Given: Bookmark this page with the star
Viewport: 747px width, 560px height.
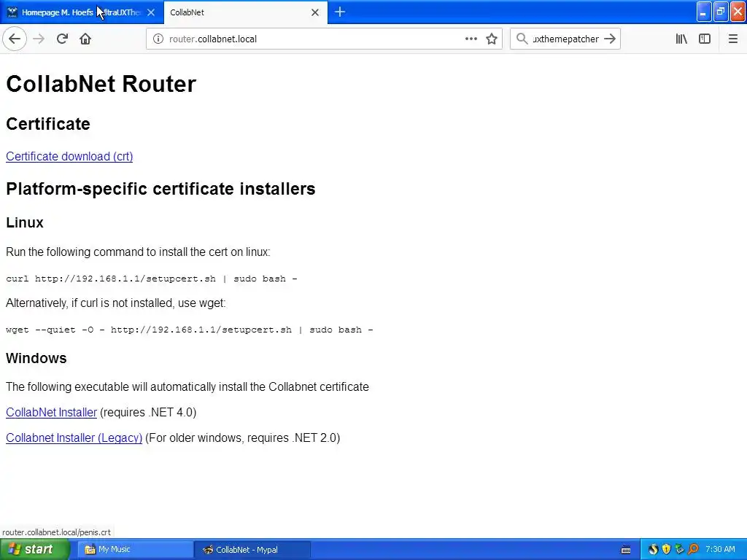Looking at the screenshot, I should click(x=492, y=39).
